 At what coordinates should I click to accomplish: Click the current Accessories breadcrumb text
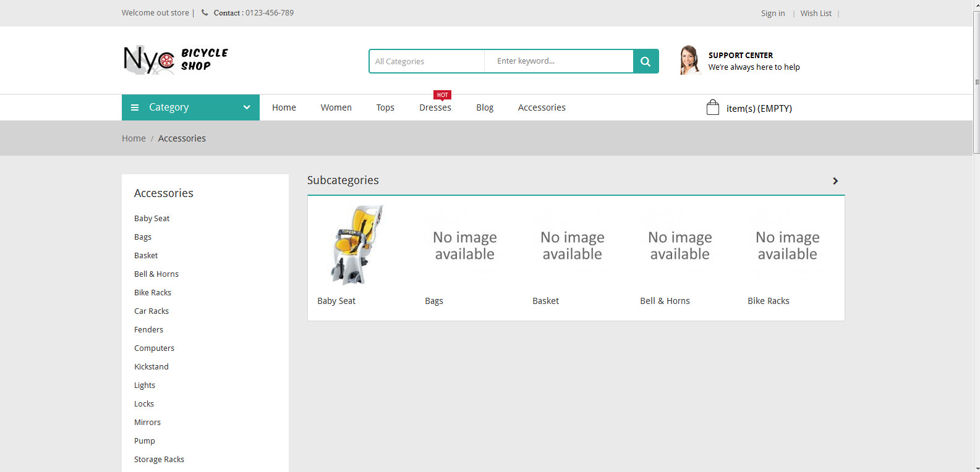tap(182, 138)
